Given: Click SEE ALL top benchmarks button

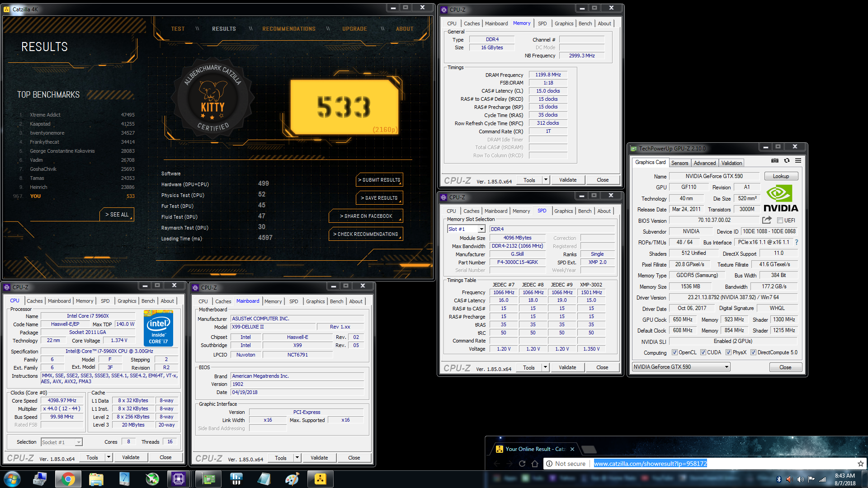Looking at the screenshot, I should (x=117, y=215).
